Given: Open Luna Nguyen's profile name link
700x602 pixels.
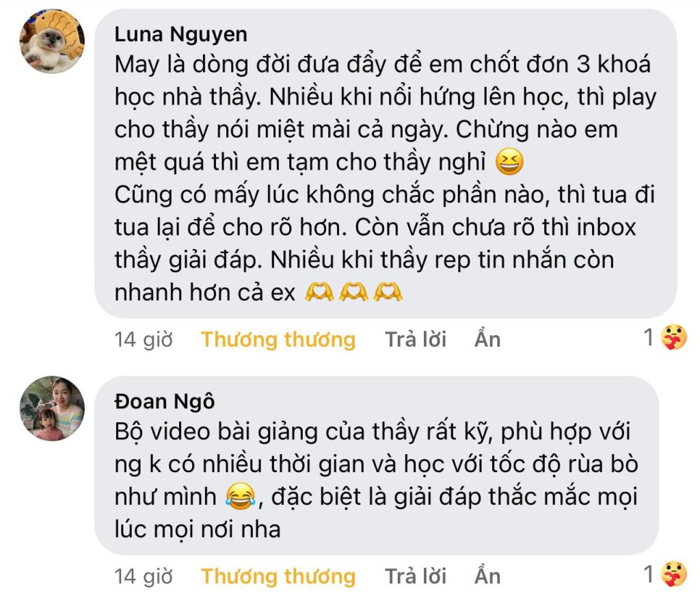Looking at the screenshot, I should click(180, 34).
